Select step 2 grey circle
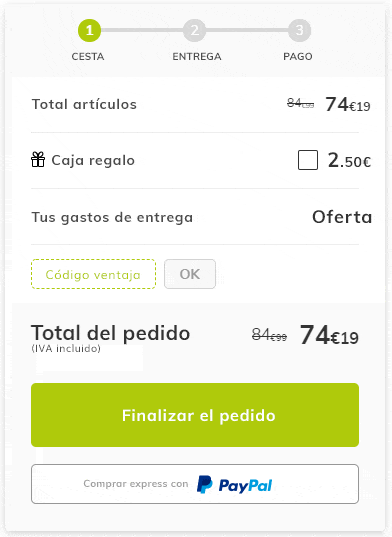Screen dimensions: 392x537 click(194, 30)
